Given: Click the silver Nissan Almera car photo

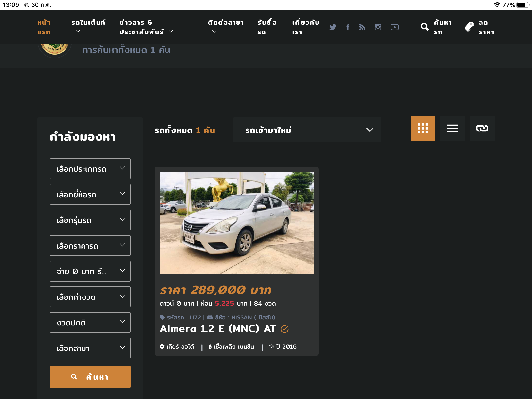Looking at the screenshot, I should point(236,222).
